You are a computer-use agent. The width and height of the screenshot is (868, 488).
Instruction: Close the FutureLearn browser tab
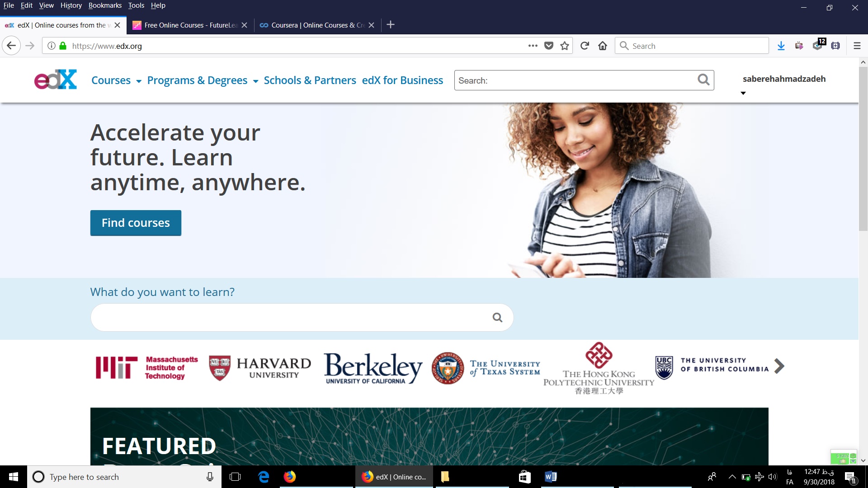245,25
